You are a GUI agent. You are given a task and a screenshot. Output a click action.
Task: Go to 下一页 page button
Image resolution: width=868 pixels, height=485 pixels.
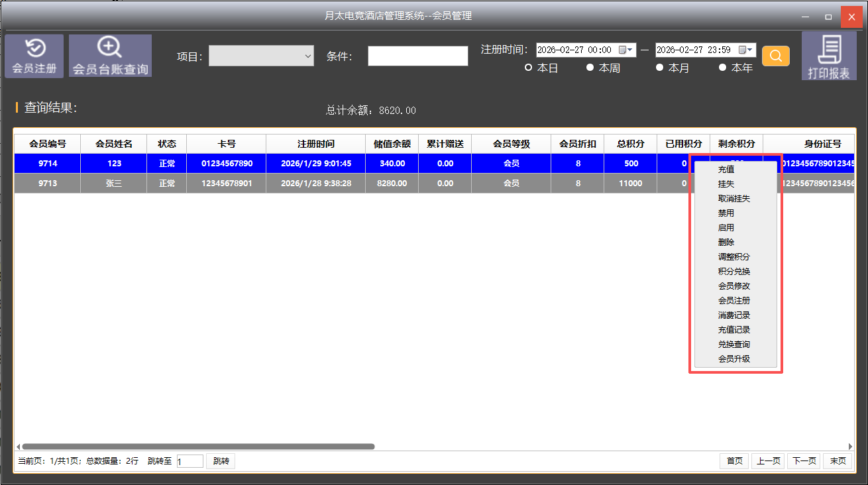(803, 461)
